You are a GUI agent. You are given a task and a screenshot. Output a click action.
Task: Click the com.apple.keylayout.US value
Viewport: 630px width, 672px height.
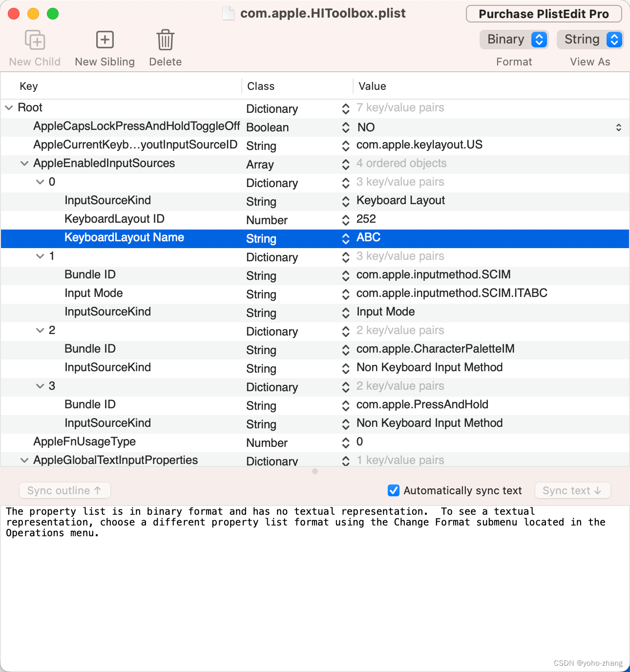click(420, 145)
